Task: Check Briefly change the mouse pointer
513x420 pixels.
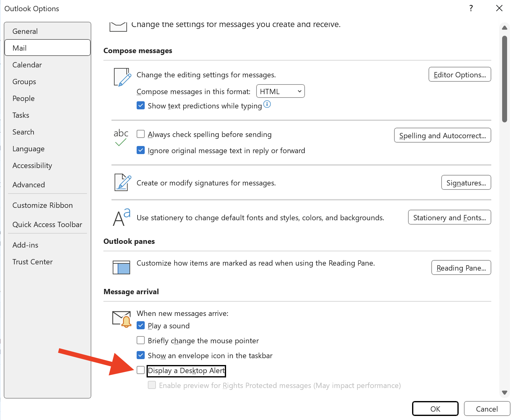Action: (x=141, y=340)
